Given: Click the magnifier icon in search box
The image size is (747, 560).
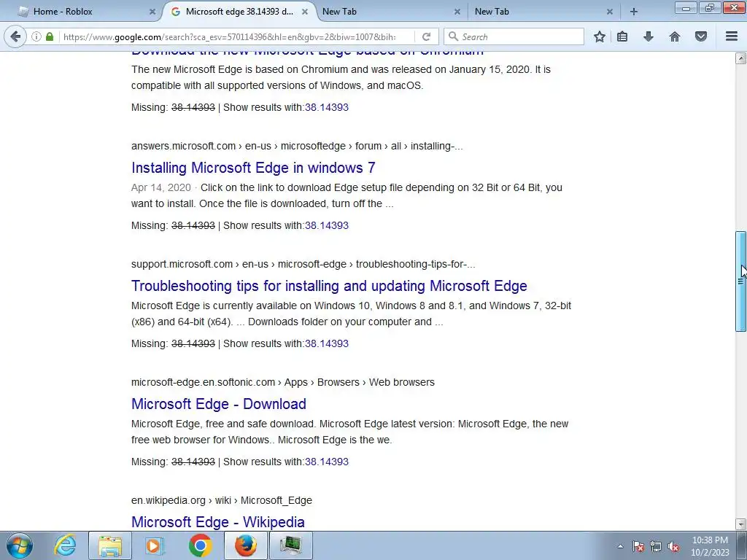Looking at the screenshot, I should click(x=454, y=36).
